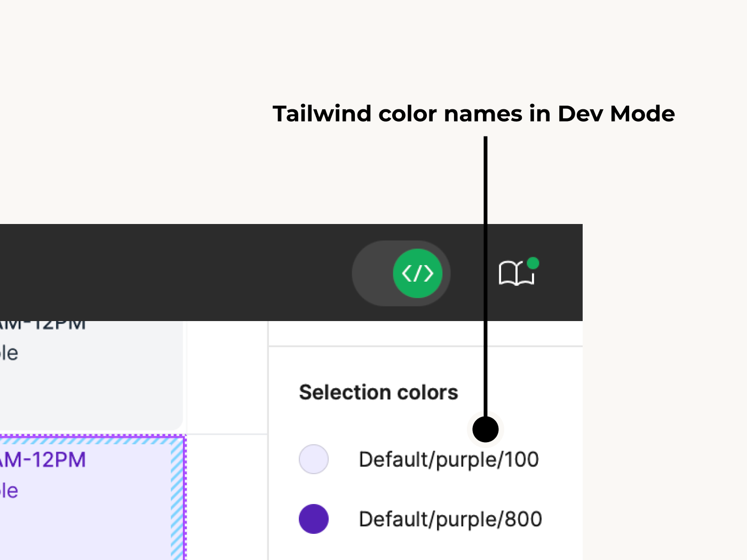Click purple "AM-12PM" text in selected card
This screenshot has height=560, width=747.
pos(43,460)
